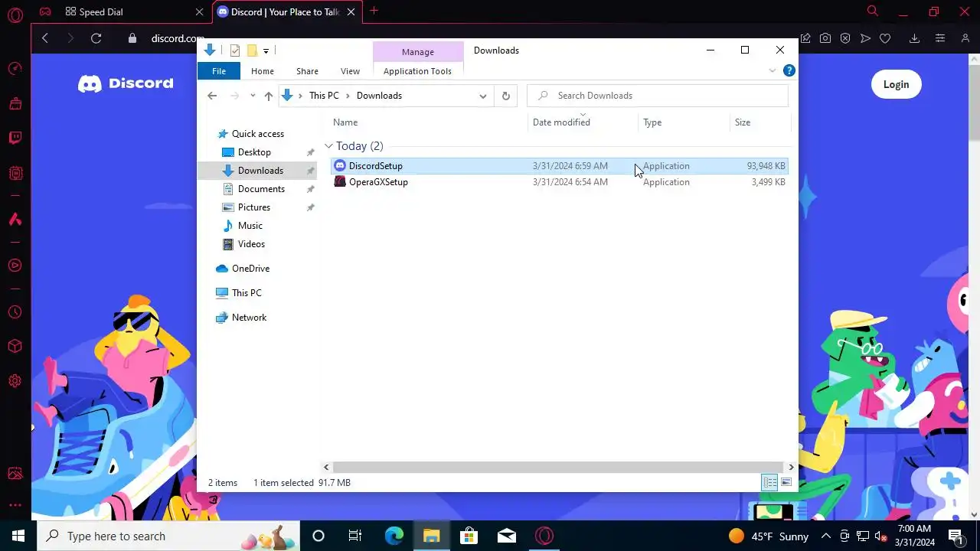Open Microsoft Store from taskbar
This screenshot has height=551, width=980.
click(x=469, y=536)
